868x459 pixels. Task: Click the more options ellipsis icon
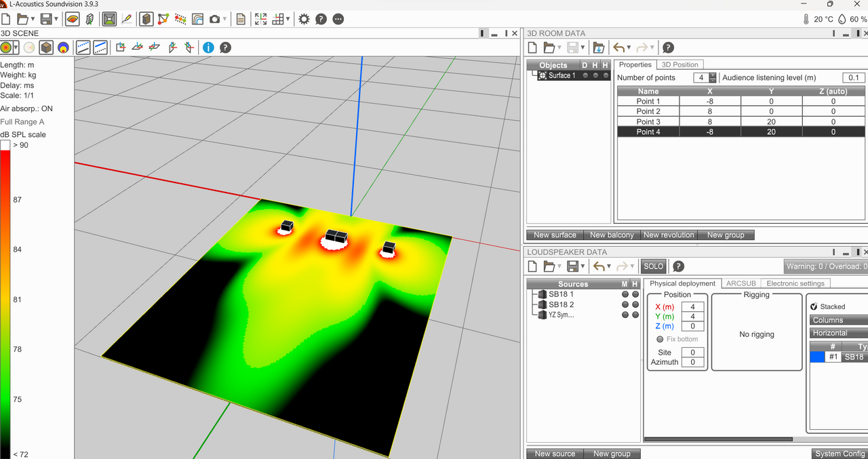click(x=338, y=19)
